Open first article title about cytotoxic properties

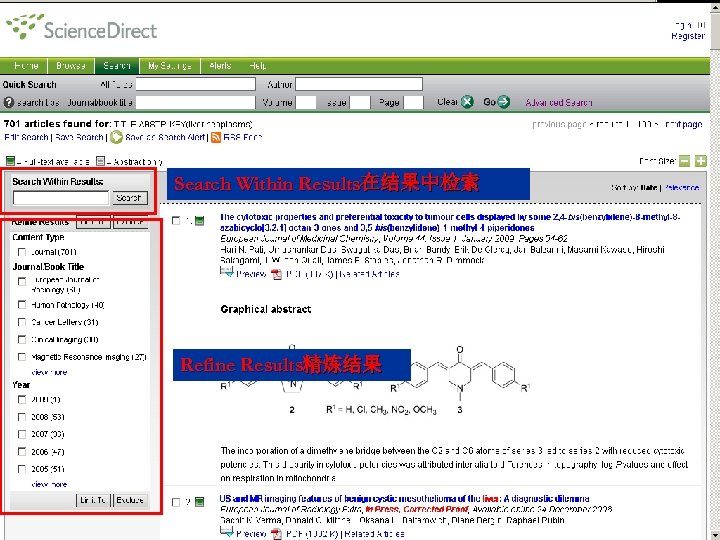coord(450,222)
